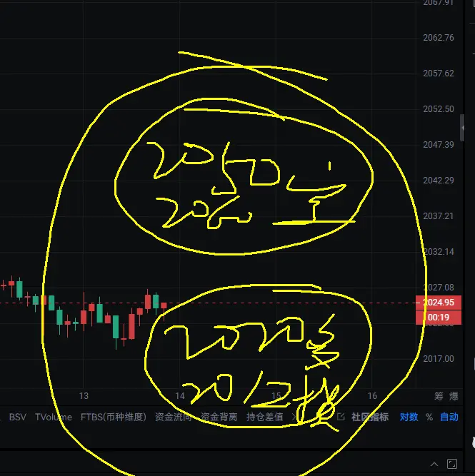Image resolution: width=475 pixels, height=476 pixels.
Task: Open the 社区指标 community indicators link
Action: pos(369,417)
